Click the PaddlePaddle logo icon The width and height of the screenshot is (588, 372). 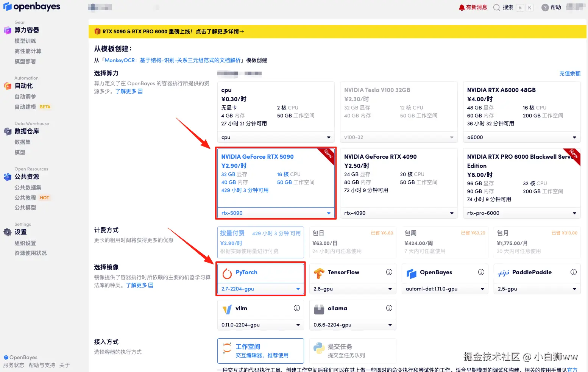click(504, 273)
